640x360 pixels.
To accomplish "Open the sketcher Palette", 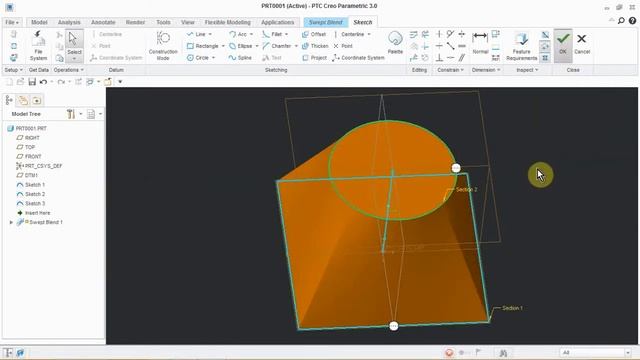I will coord(395,43).
